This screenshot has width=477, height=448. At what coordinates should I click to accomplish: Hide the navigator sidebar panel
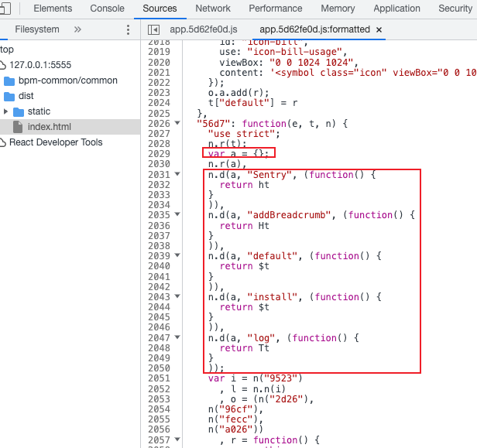153,29
